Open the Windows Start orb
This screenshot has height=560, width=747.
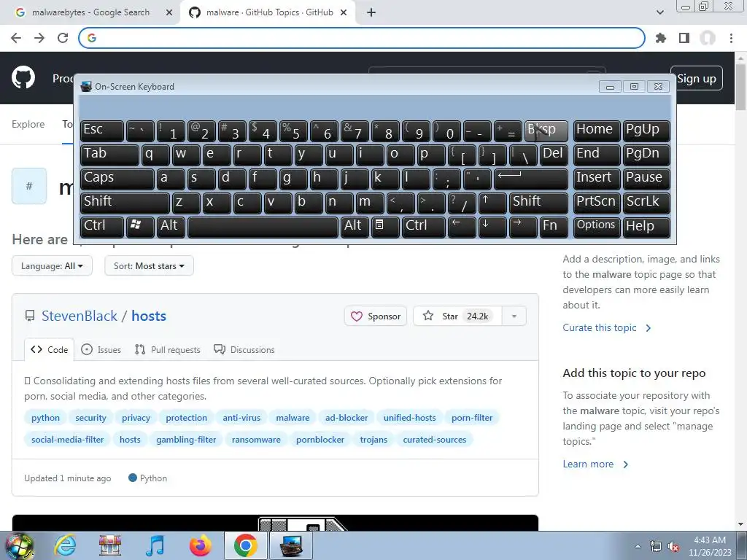[19, 545]
